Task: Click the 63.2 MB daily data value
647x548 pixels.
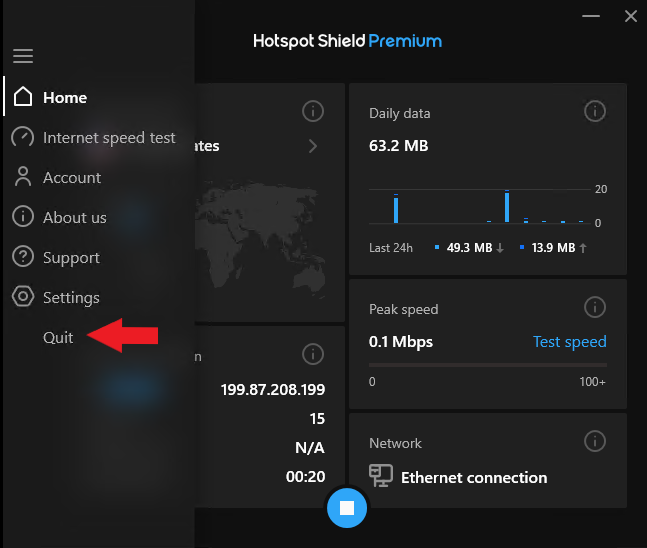Action: (399, 146)
